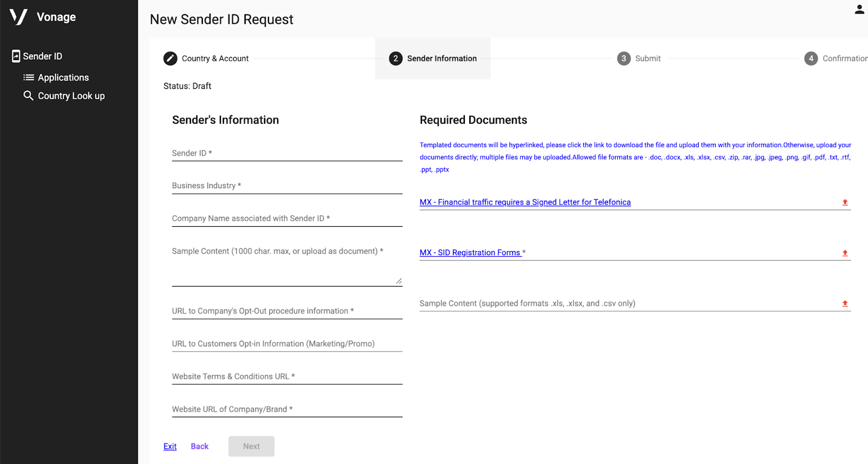Click the Website URL of Company/Brand field
The width and height of the screenshot is (868, 464).
(287, 409)
